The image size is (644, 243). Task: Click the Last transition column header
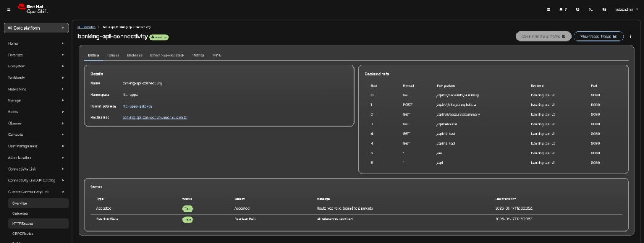click(506, 198)
